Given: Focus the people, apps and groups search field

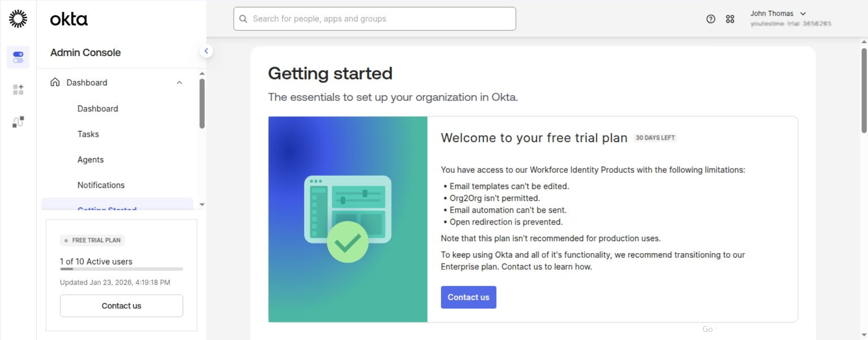Looking at the screenshot, I should 380,19.
